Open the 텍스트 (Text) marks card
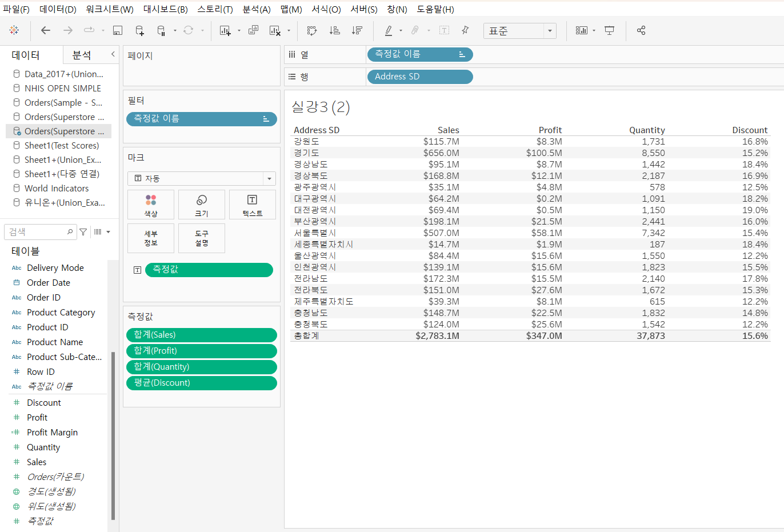The image size is (784, 532). click(x=253, y=205)
